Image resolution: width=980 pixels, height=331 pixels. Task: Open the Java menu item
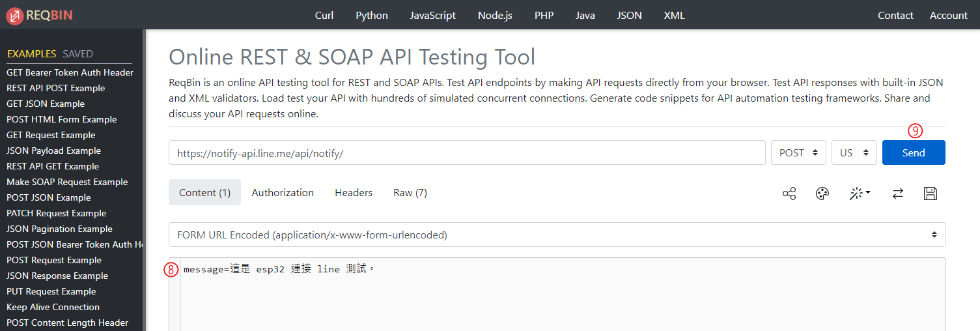pyautogui.click(x=585, y=16)
